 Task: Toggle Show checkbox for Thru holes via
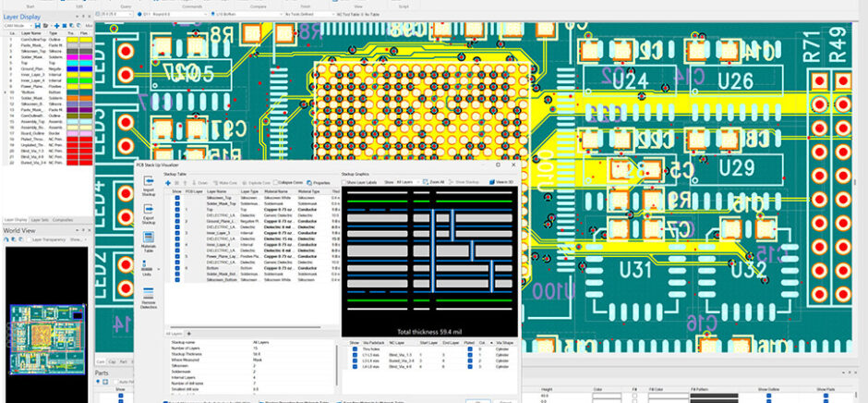tap(354, 348)
